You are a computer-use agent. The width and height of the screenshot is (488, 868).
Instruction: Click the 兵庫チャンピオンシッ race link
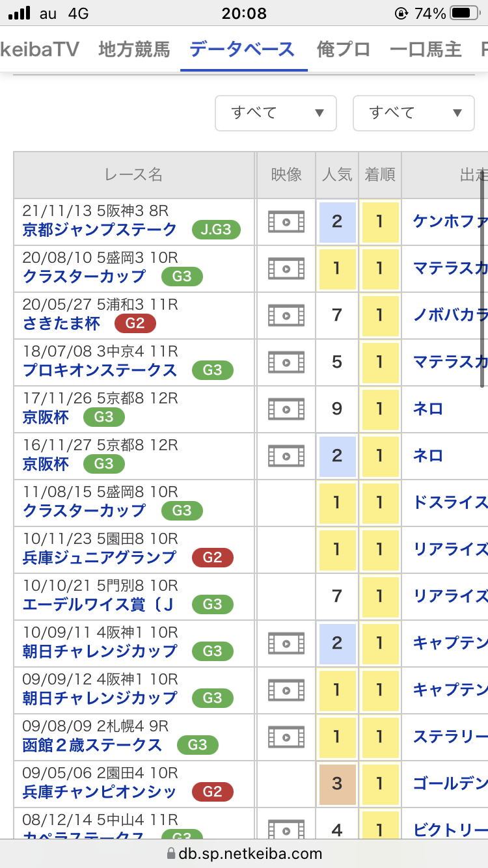point(100,792)
